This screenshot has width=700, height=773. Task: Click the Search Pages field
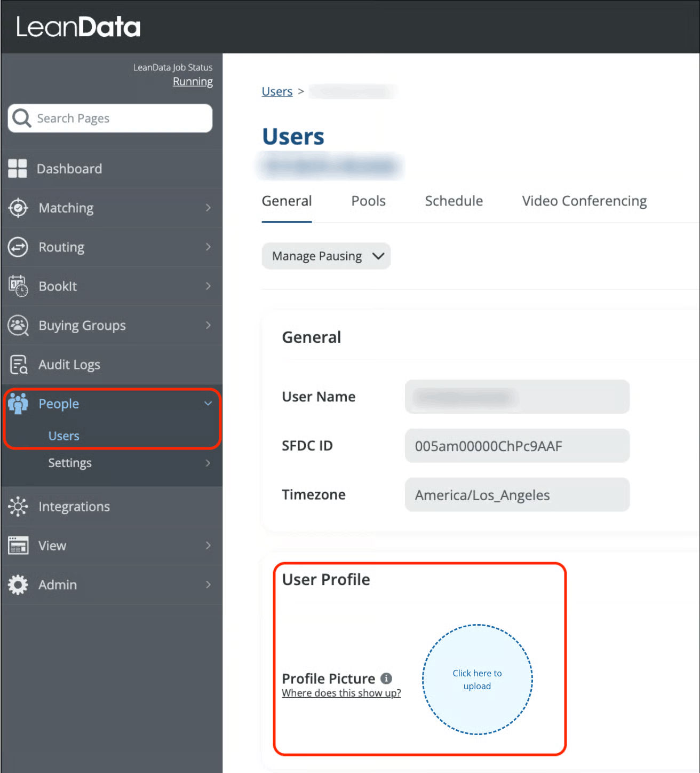(x=110, y=118)
